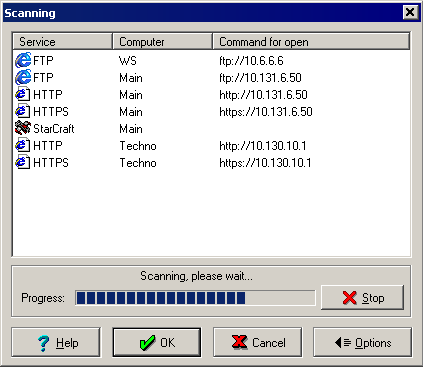Click the red X Stop icon

pos(349,298)
